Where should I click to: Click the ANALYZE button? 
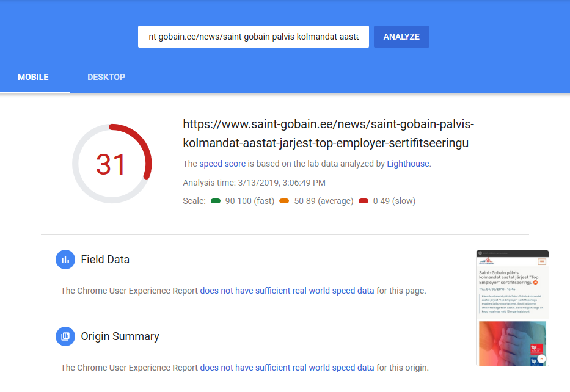coord(402,37)
